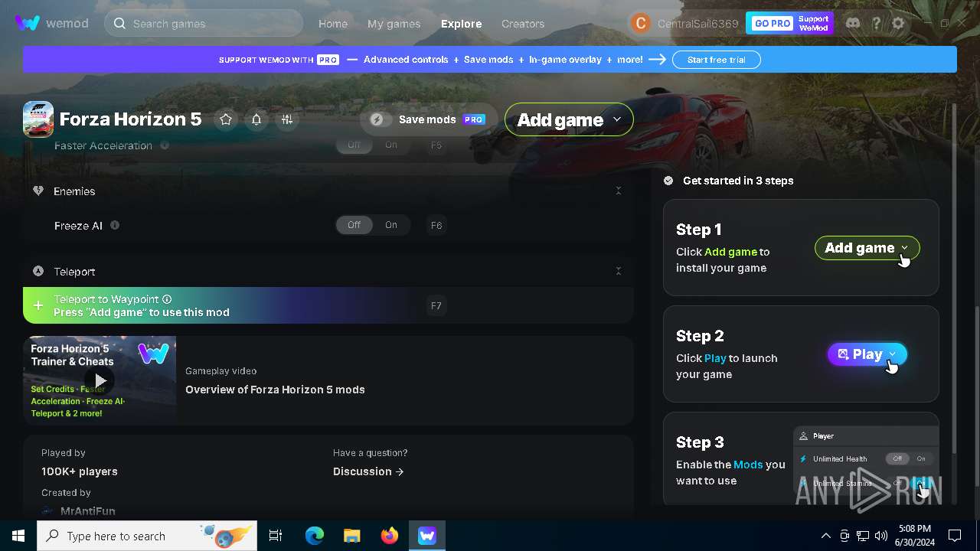Screen dimensions: 980x551
Task: Click the F7 hotkey for Teleport to Waypoint
Action: tap(436, 305)
